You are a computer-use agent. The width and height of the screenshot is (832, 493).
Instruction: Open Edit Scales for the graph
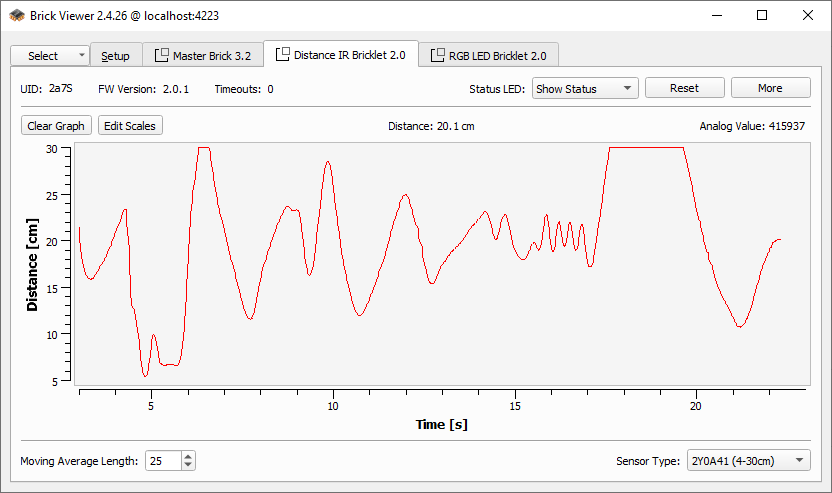130,126
